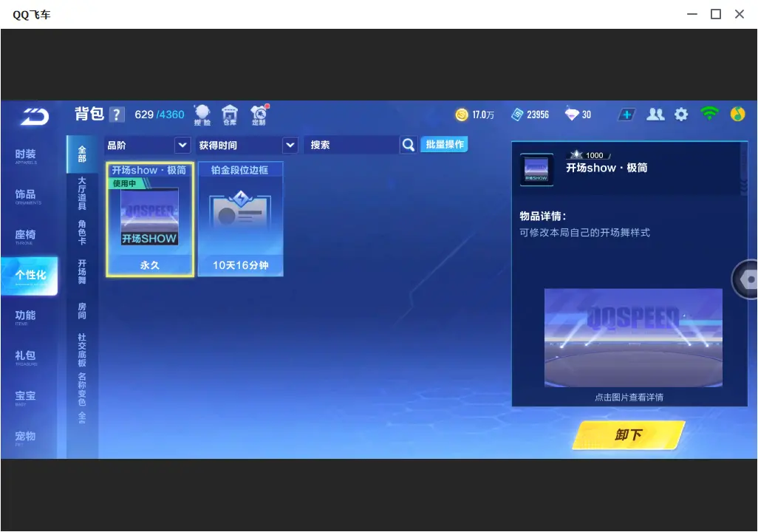Switch to the 名称变色 name color sub-tab
This screenshot has height=532, width=758.
[x=82, y=389]
